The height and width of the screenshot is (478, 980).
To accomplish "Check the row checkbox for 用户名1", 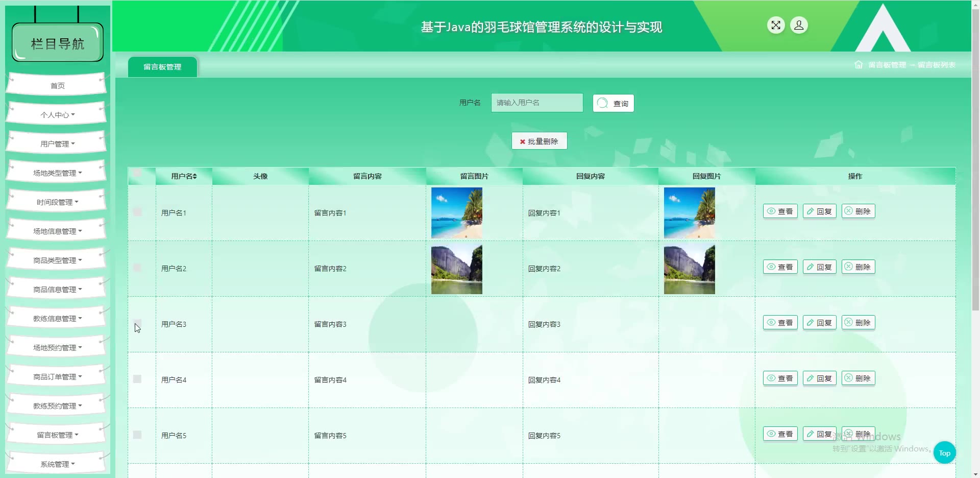I will click(137, 211).
